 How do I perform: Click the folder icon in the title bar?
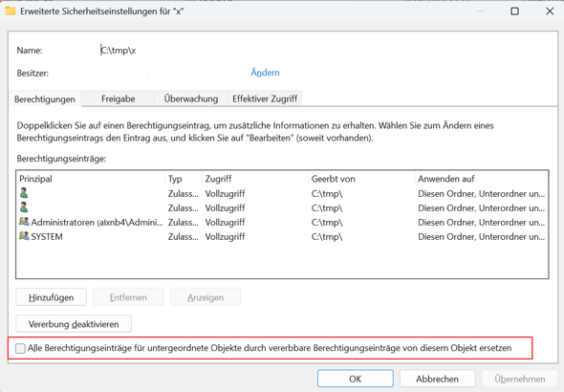point(11,11)
